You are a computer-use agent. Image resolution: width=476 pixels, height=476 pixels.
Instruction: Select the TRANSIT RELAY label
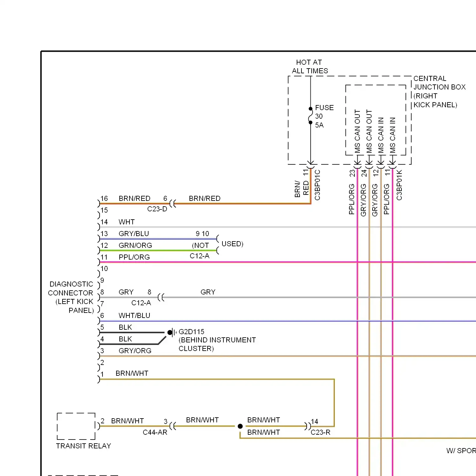pos(83,446)
